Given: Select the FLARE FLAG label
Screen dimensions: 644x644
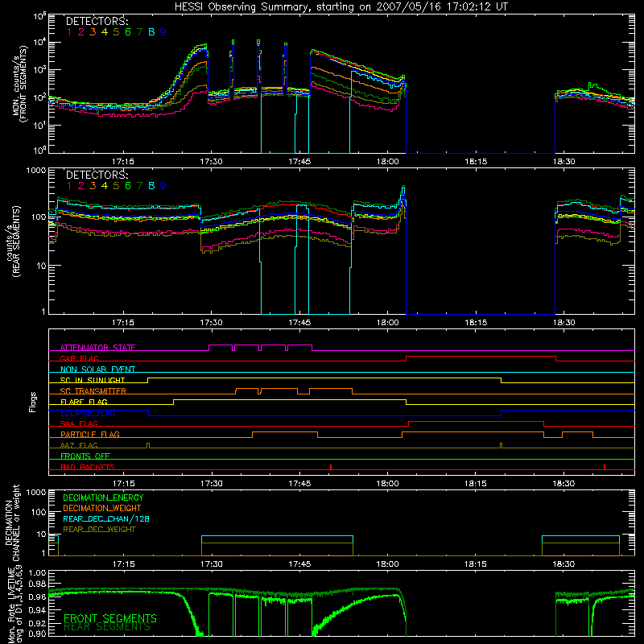Looking at the screenshot, I should point(84,402).
